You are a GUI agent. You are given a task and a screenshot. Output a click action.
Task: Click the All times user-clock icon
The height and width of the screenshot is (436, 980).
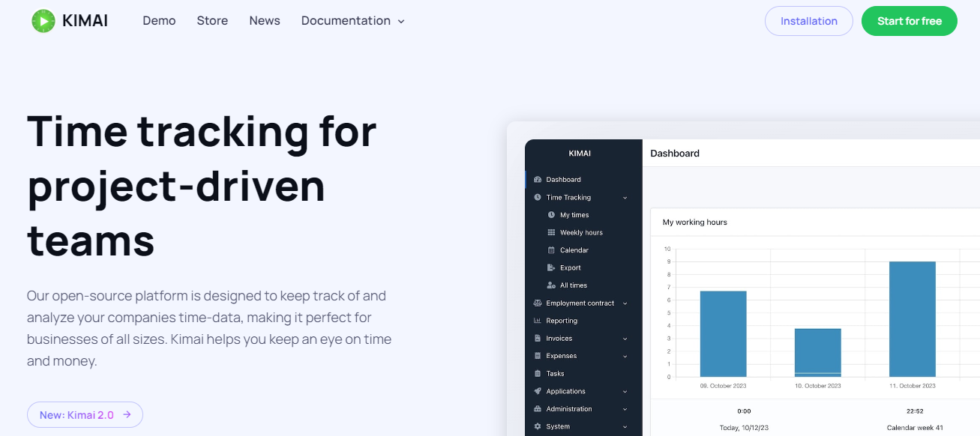551,285
